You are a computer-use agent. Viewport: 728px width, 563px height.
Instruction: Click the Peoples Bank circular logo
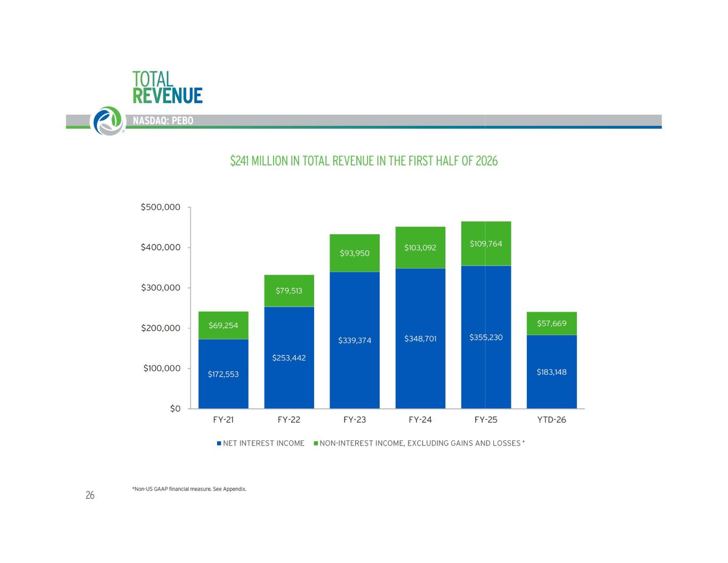[109, 121]
